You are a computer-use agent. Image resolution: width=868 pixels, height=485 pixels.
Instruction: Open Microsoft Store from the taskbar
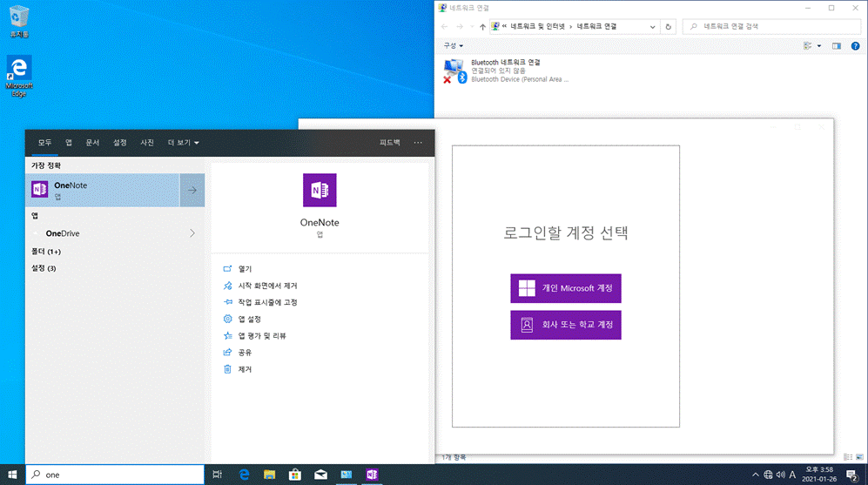(x=295, y=475)
